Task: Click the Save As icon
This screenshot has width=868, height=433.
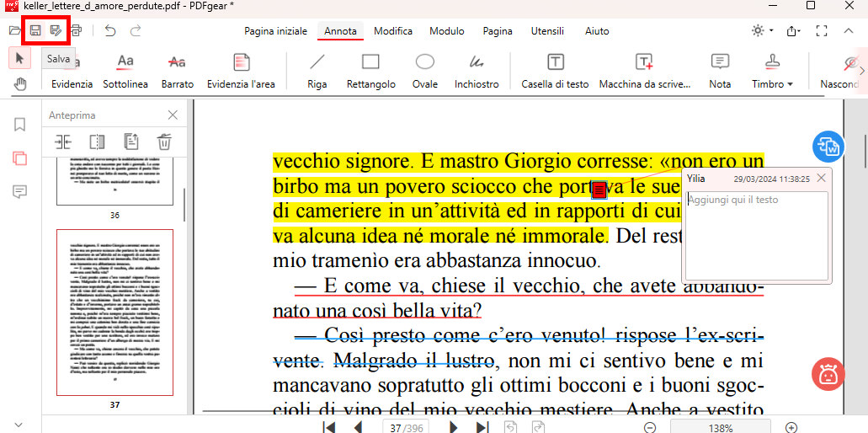Action: (56, 31)
